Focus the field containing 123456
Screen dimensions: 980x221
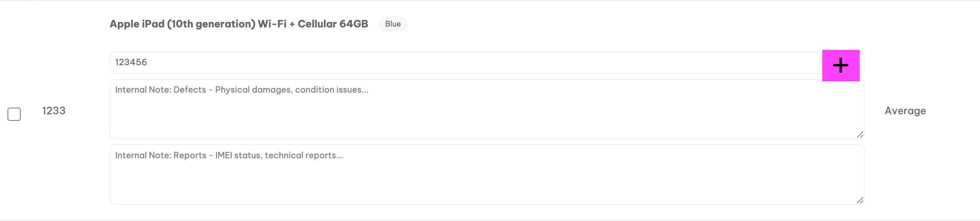(466, 63)
